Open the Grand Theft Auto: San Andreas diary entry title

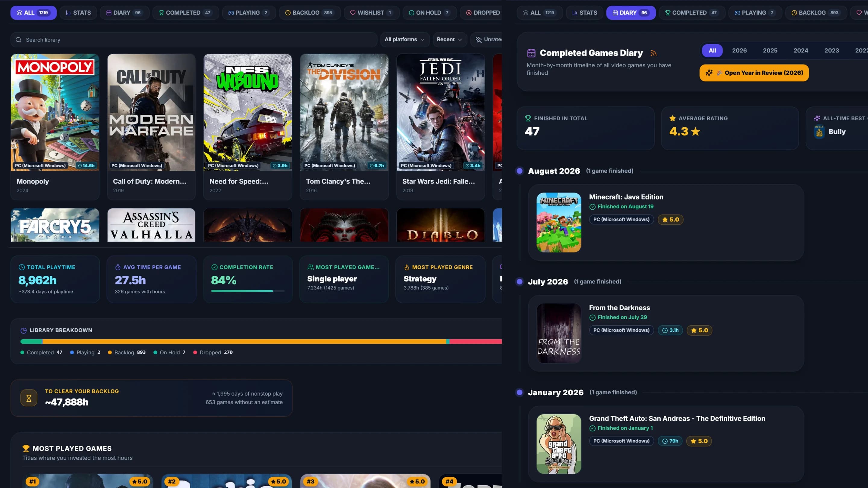677,419
